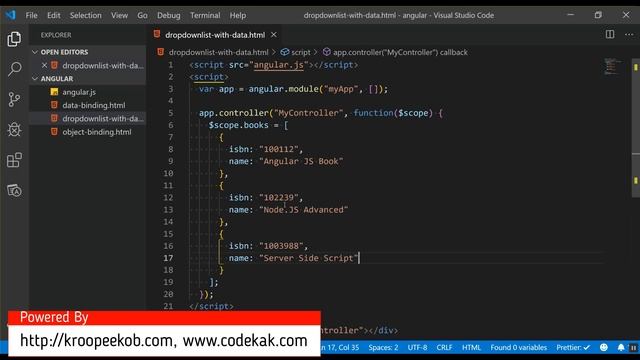The height and width of the screenshot is (360, 640).
Task: Open the Edit menu
Action: (x=53, y=15)
